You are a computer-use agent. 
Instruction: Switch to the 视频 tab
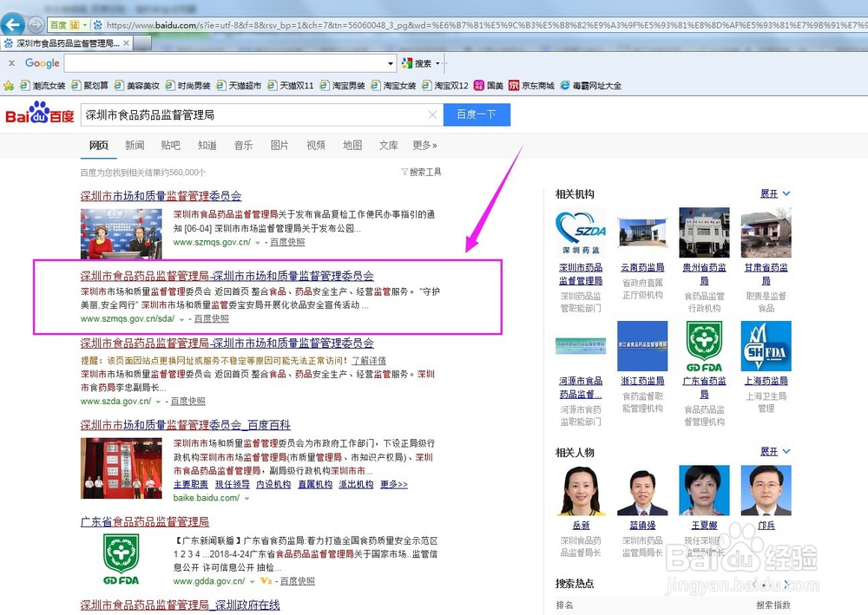pyautogui.click(x=316, y=145)
